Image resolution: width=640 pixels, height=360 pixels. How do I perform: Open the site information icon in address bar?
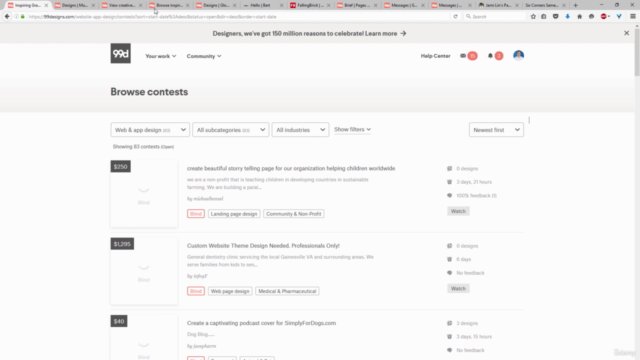click(16, 17)
